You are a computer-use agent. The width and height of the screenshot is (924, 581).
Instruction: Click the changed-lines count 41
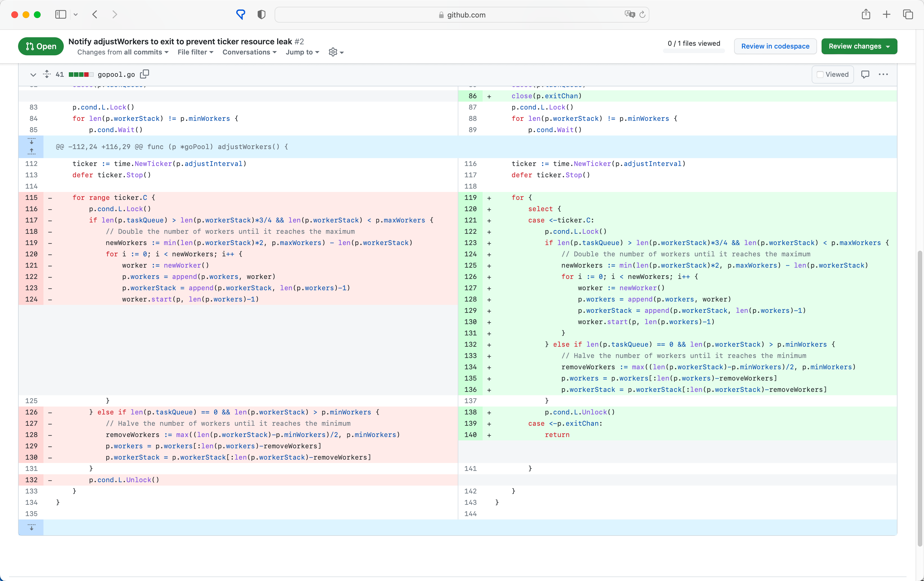(x=60, y=75)
